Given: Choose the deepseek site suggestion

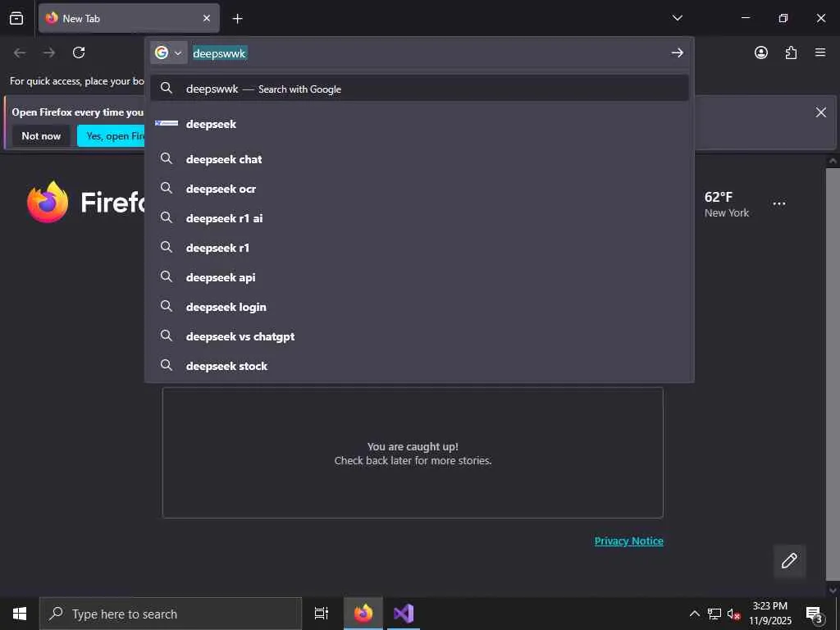Looking at the screenshot, I should click(x=419, y=124).
